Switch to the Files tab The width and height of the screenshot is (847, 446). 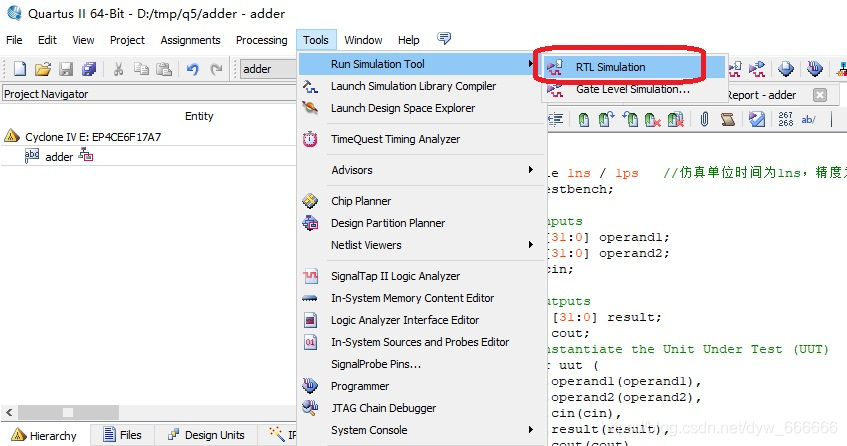[x=123, y=435]
